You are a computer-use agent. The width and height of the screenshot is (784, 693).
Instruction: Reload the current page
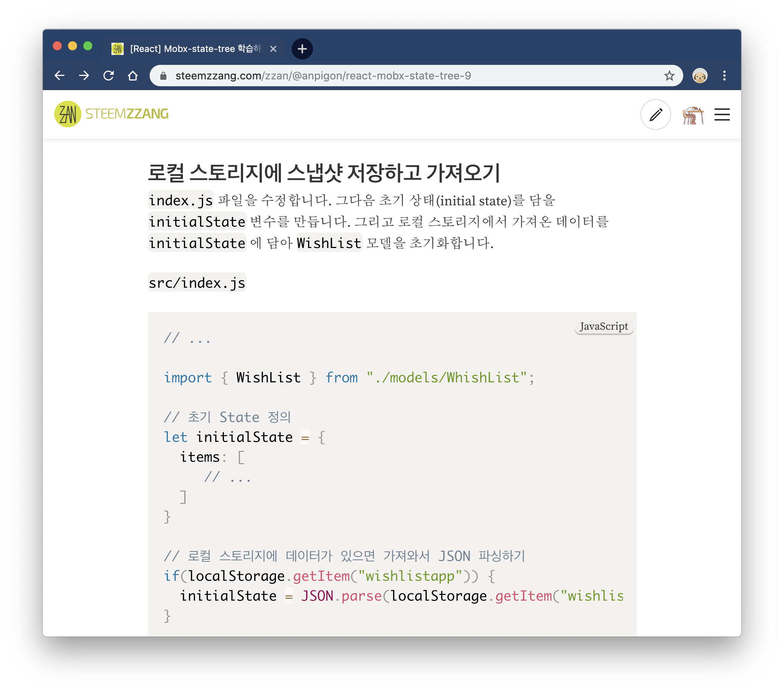coord(108,76)
